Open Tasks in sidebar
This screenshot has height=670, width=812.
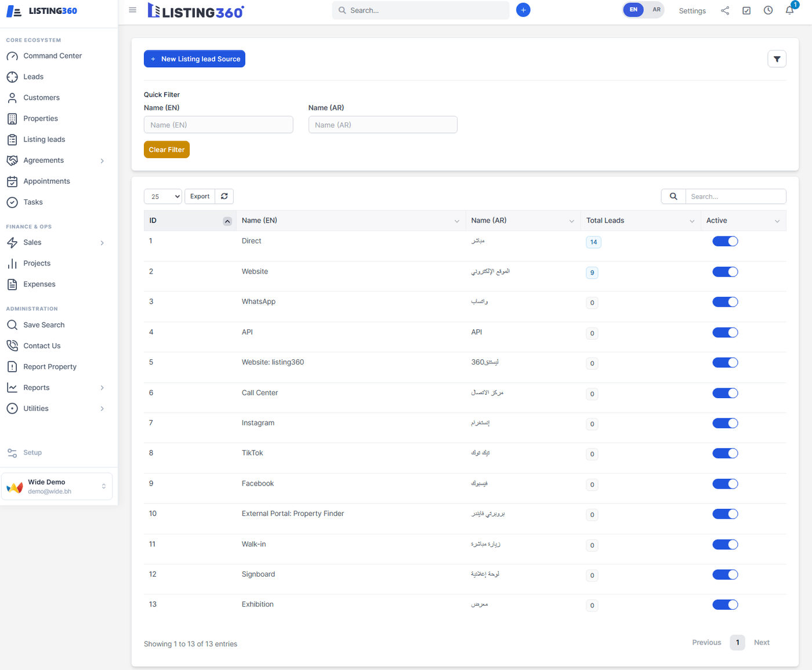click(x=33, y=202)
